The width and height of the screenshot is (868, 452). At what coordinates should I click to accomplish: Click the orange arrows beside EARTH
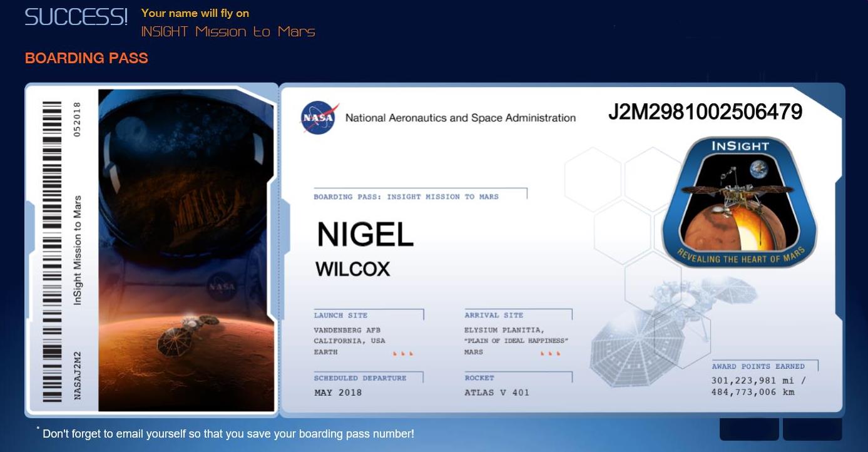coord(403,354)
